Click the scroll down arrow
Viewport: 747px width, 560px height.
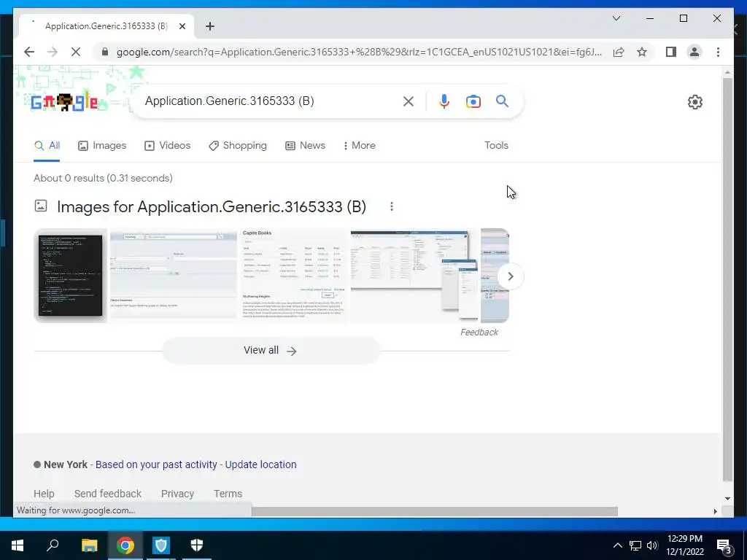[727, 499]
